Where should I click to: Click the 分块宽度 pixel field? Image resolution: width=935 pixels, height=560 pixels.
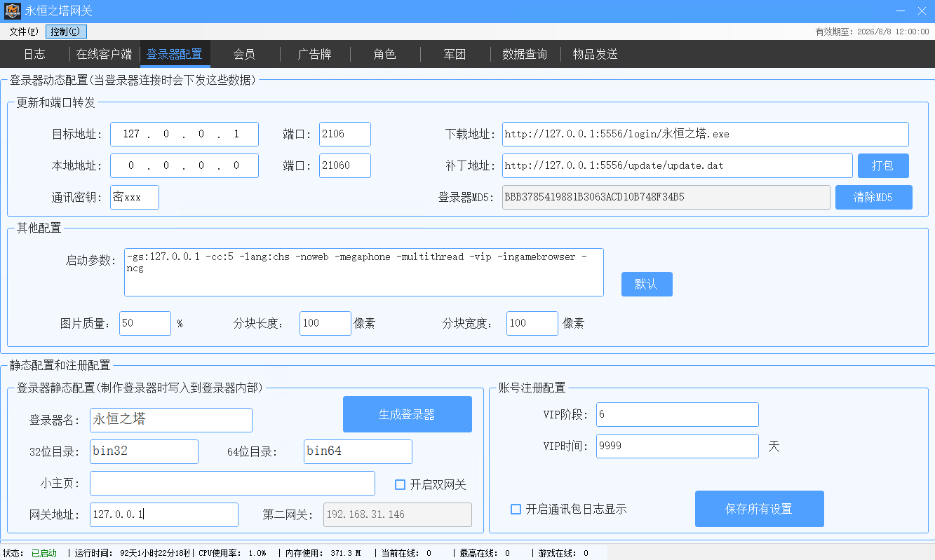(x=532, y=323)
